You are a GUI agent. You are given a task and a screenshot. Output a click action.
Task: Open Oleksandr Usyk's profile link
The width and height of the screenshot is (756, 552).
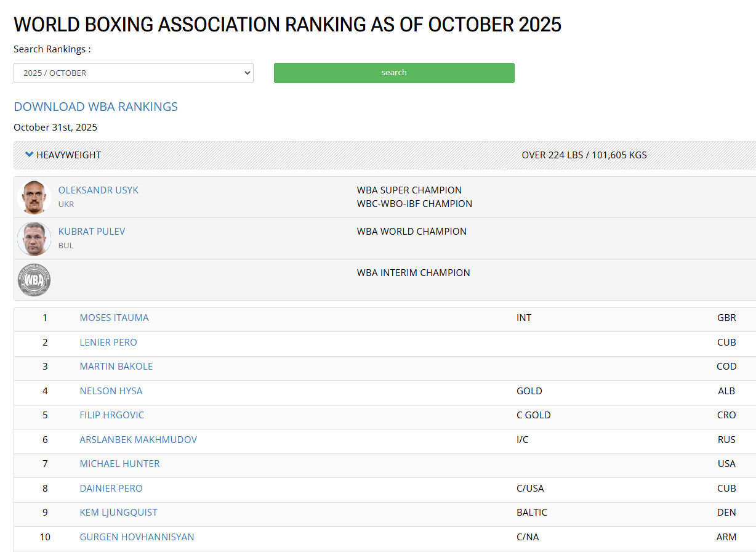tap(99, 190)
